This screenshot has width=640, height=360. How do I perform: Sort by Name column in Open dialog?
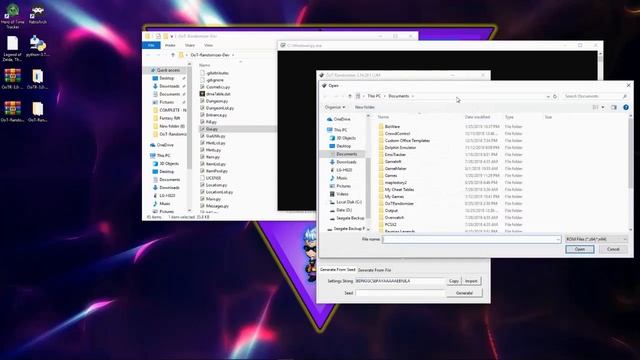pos(384,117)
